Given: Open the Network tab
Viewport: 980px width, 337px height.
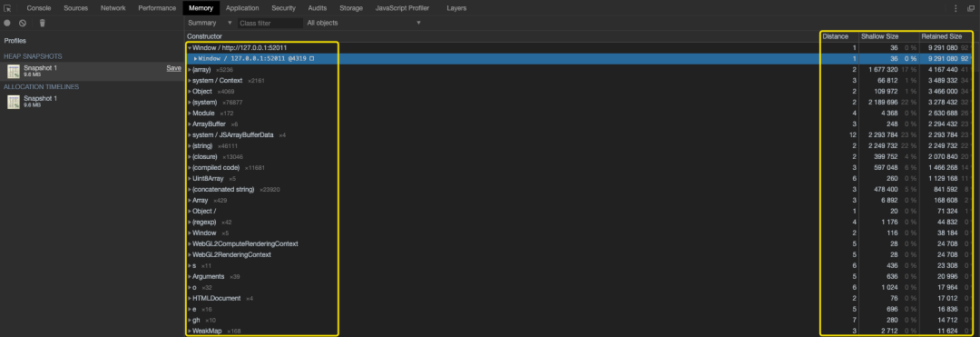Looking at the screenshot, I should pos(113,8).
